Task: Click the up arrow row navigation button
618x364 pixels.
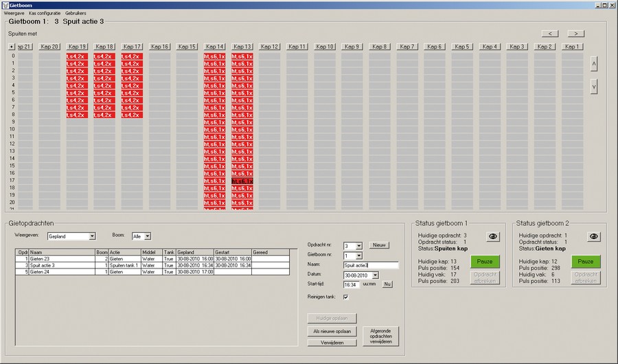Action: click(x=594, y=64)
